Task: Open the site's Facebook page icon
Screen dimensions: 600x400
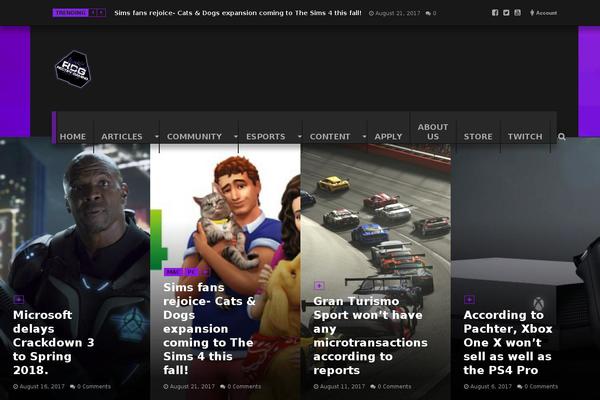Action: (x=495, y=13)
